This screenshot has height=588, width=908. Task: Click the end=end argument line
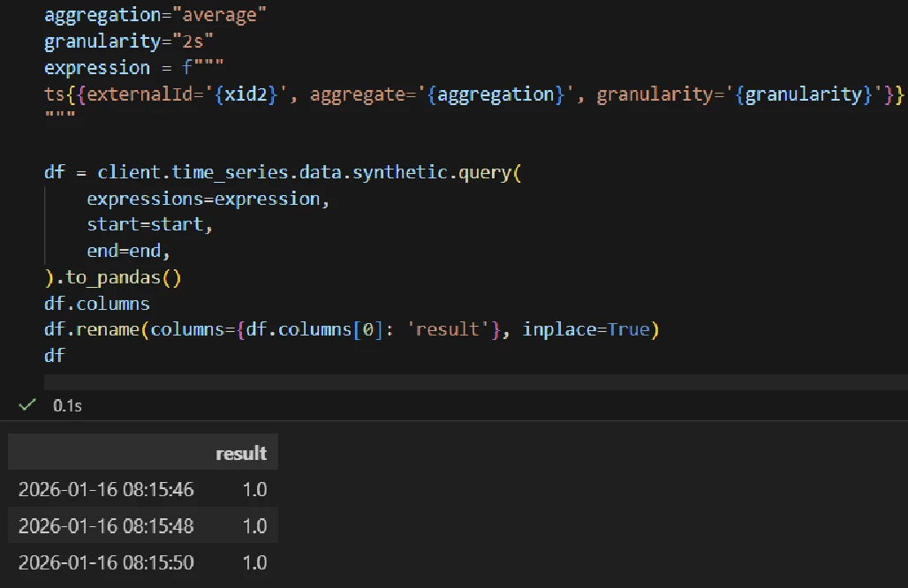tap(129, 251)
